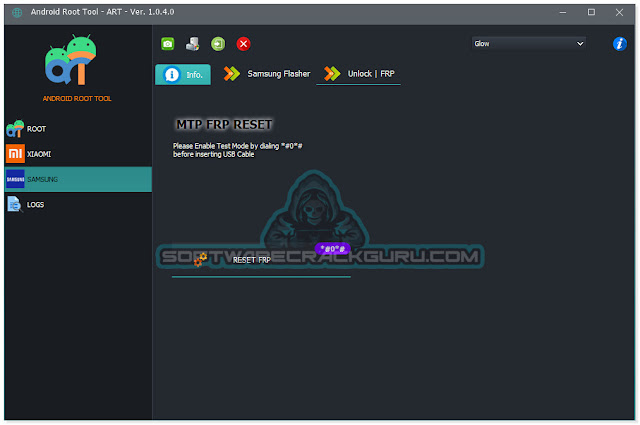The height and width of the screenshot is (425, 640).
Task: Open the Glow theme dropdown
Action: pos(529,43)
